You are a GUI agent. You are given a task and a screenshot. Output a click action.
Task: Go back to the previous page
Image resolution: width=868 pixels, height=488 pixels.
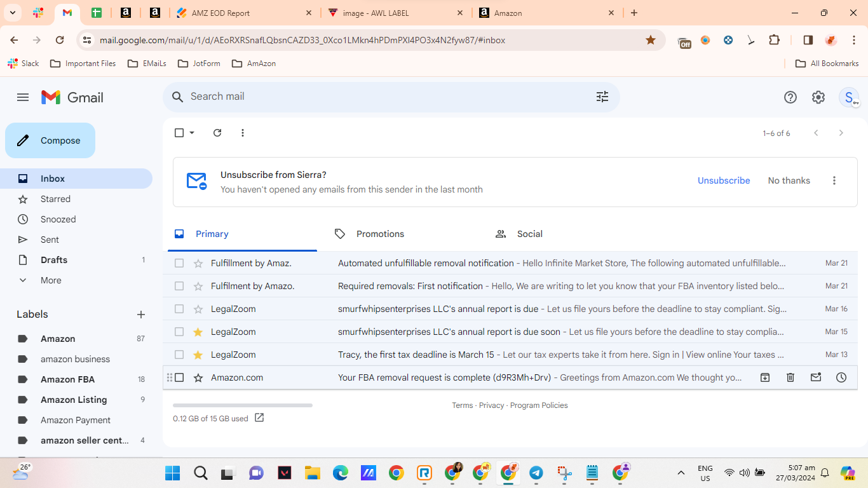[x=14, y=40]
